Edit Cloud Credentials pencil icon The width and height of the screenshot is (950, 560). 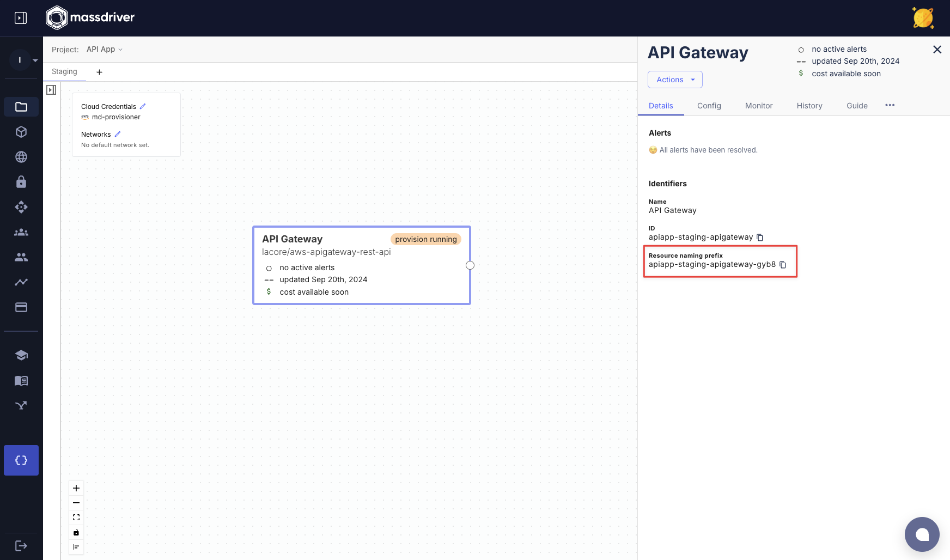[143, 106]
